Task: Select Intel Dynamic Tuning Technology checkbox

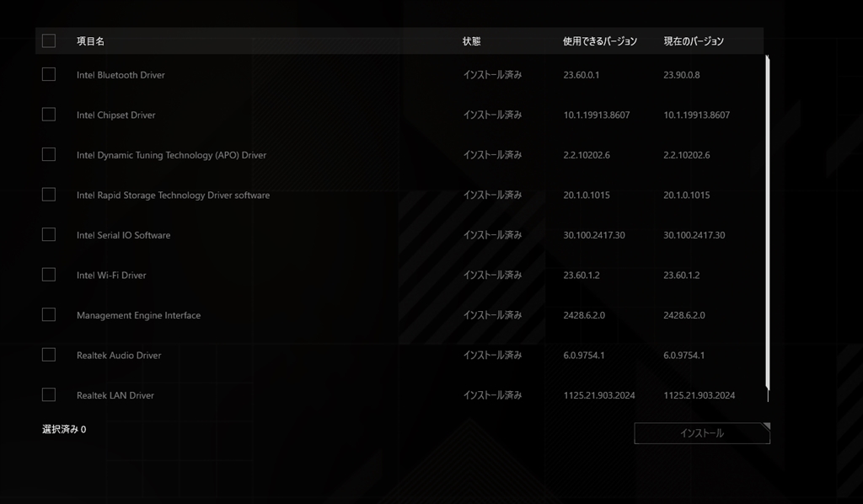Action: click(48, 154)
